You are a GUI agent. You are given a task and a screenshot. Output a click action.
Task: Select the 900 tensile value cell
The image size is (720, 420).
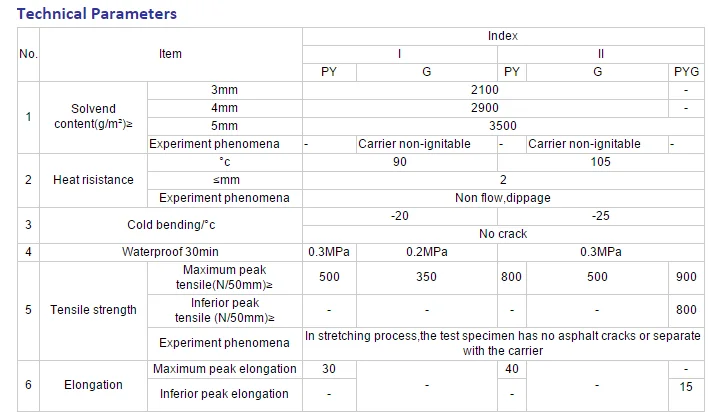[x=687, y=277]
